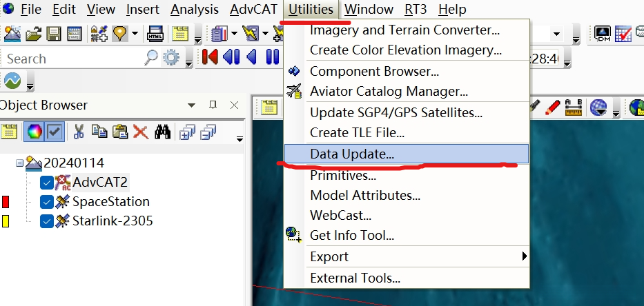This screenshot has height=306, width=644.
Task: Click the red X Delete icon
Action: [140, 132]
